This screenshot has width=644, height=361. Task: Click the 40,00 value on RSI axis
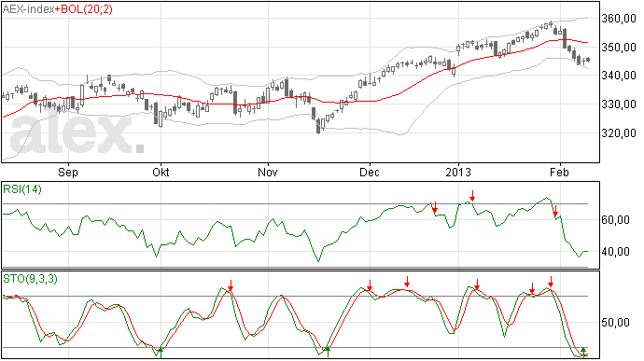coord(615,251)
